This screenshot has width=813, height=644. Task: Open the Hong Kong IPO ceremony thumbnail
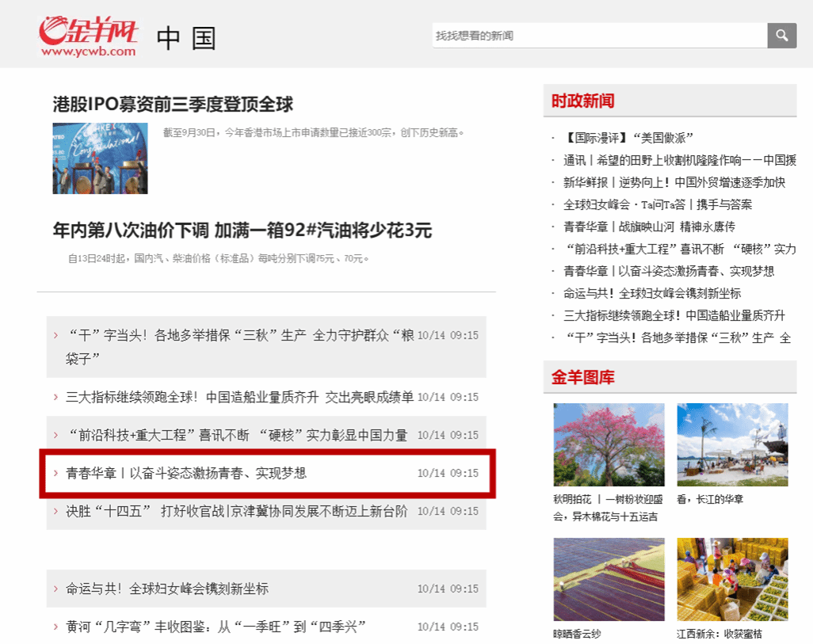(100, 158)
